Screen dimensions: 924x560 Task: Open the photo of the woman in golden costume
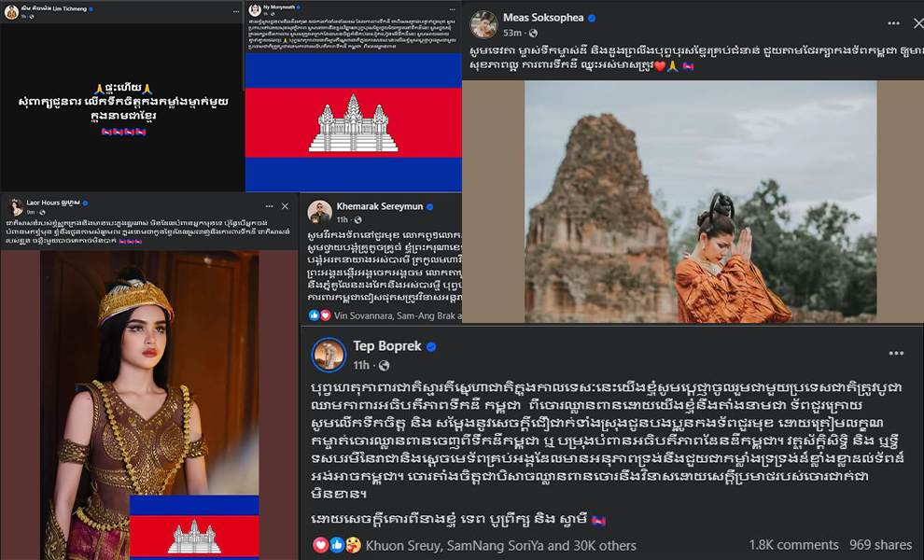[x=149, y=405]
